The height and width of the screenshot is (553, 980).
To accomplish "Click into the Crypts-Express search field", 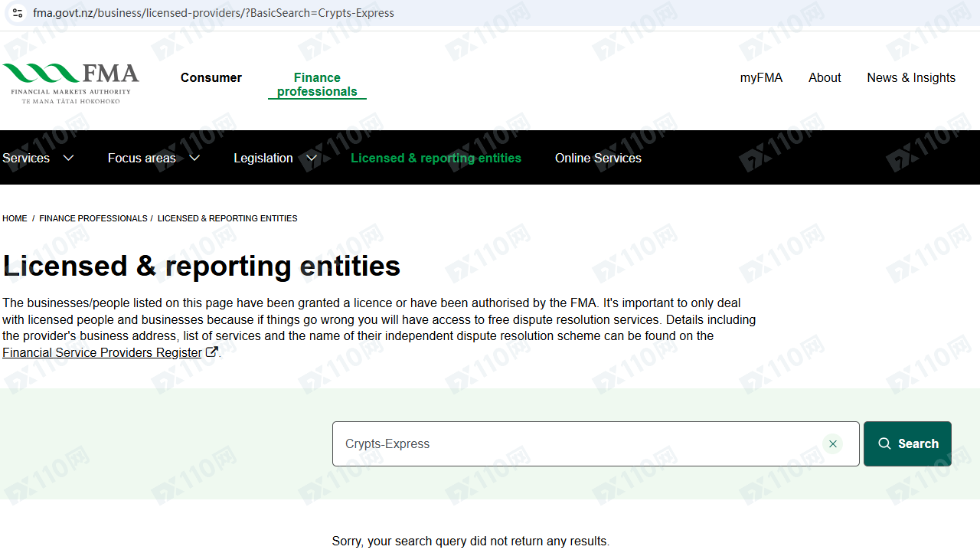I will 574,444.
